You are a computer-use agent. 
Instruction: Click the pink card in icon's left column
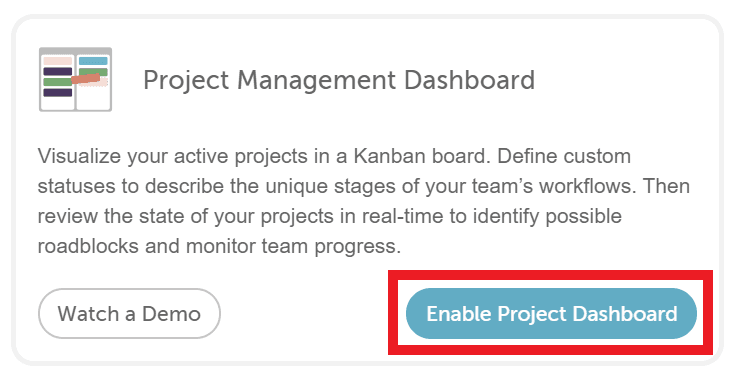58,61
